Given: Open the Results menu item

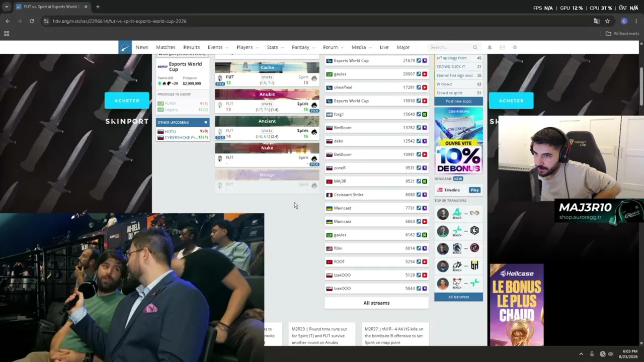Looking at the screenshot, I should [x=191, y=47].
